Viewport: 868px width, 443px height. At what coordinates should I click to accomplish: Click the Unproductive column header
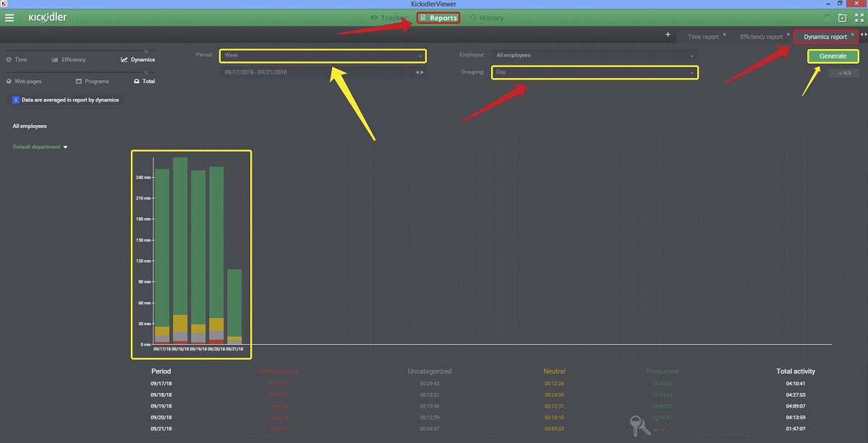(278, 371)
